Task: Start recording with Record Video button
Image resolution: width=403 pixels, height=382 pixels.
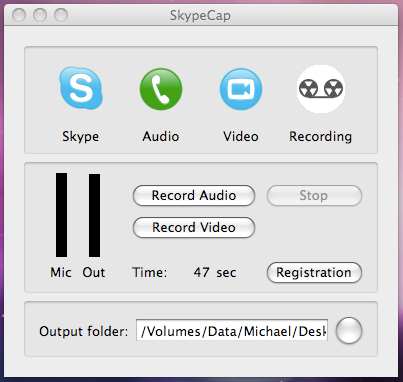Action: coord(194,228)
